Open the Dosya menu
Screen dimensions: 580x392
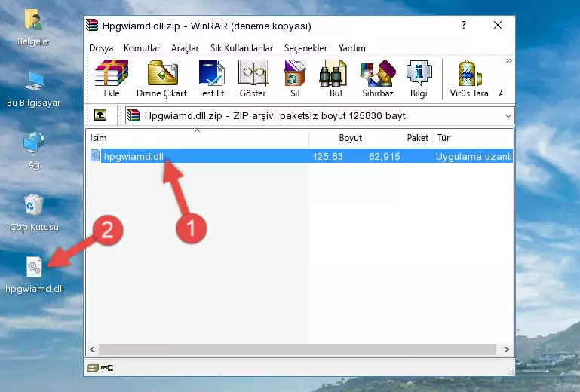(101, 48)
